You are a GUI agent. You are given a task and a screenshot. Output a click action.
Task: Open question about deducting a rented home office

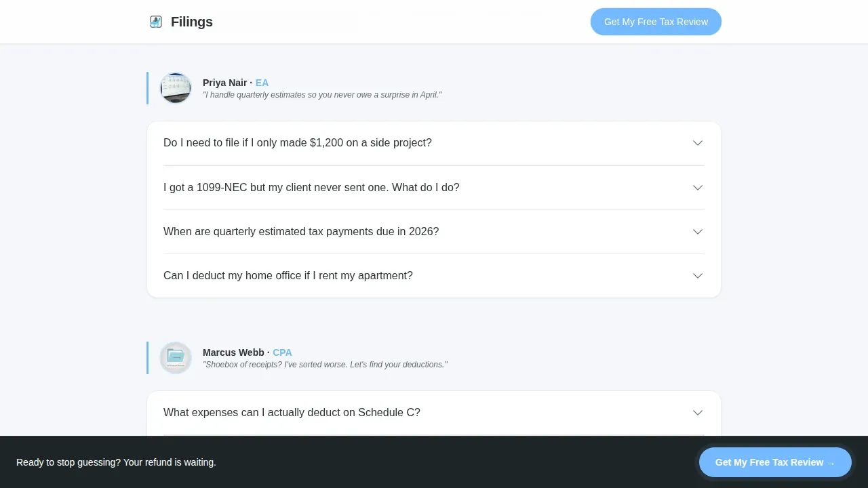(288, 276)
